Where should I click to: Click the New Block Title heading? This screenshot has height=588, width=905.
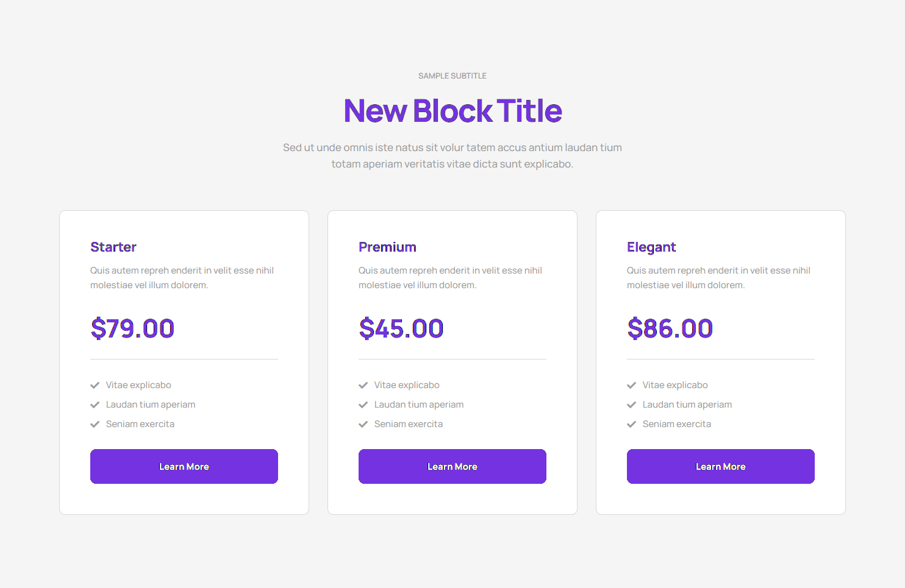click(452, 111)
